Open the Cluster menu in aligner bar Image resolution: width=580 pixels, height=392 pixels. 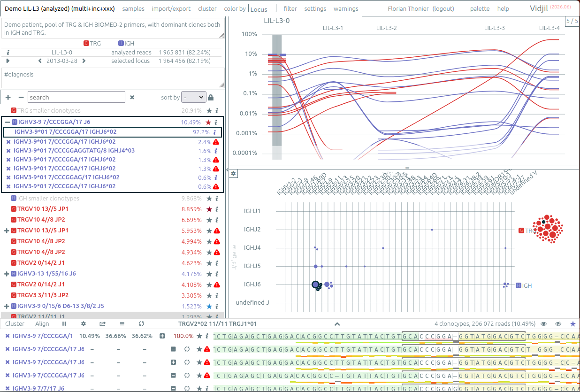pos(15,323)
